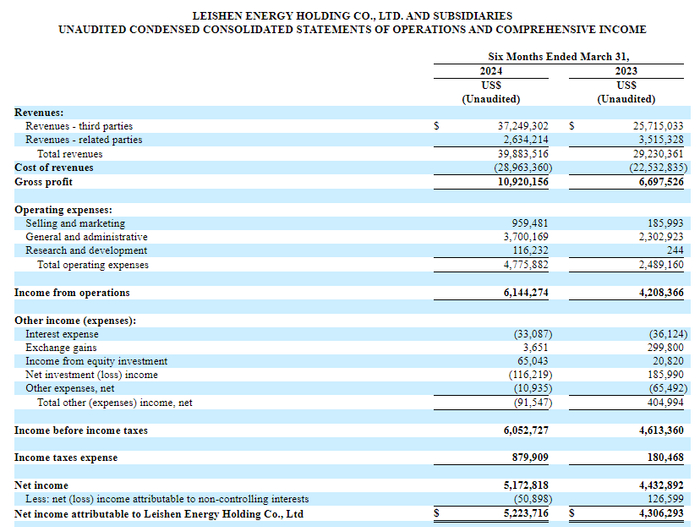Select net investment income 185,990
This screenshot has width=700, height=527.
pyautogui.click(x=665, y=375)
